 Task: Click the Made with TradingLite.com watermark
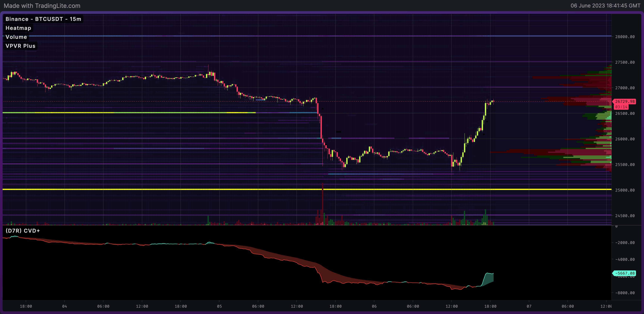[42, 6]
